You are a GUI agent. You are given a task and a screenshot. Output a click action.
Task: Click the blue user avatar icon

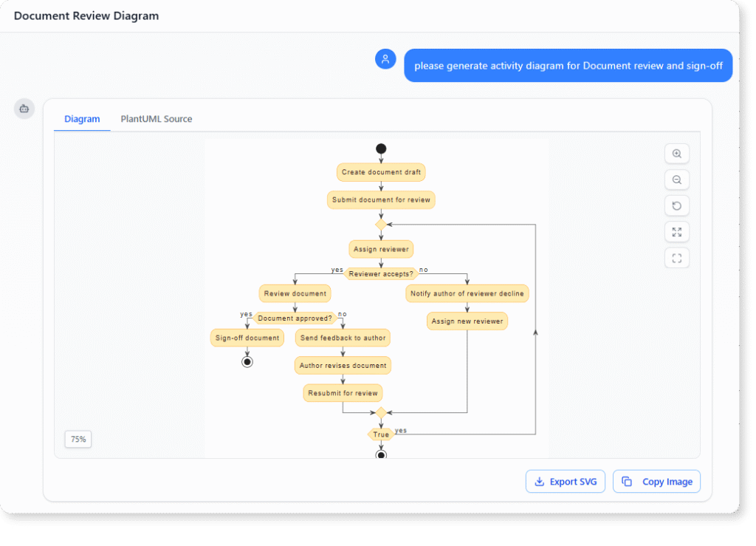pyautogui.click(x=385, y=58)
